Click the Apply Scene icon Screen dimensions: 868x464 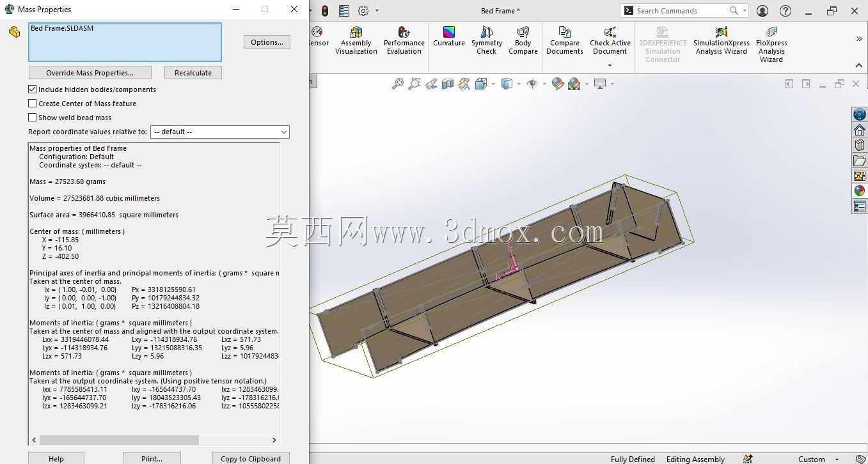pyautogui.click(x=573, y=84)
